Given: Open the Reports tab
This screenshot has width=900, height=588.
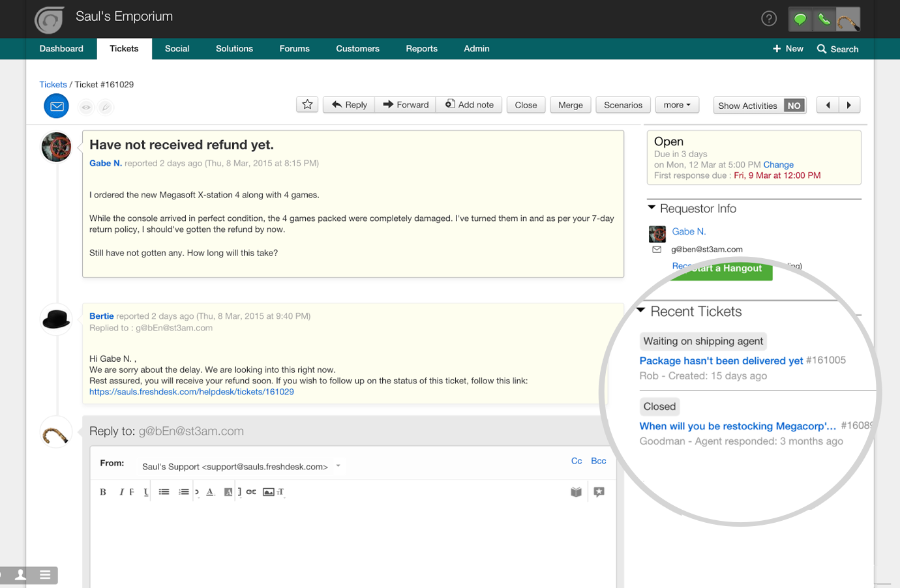Looking at the screenshot, I should (421, 49).
